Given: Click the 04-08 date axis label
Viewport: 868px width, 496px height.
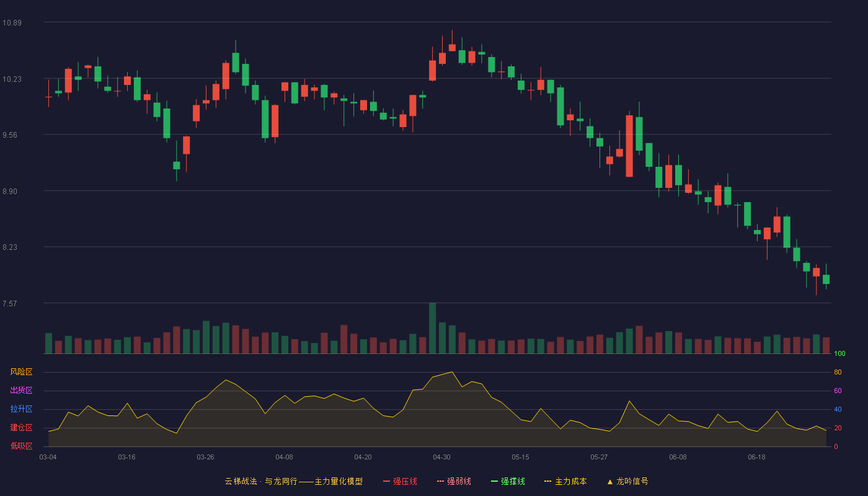Looking at the screenshot, I should [285, 457].
